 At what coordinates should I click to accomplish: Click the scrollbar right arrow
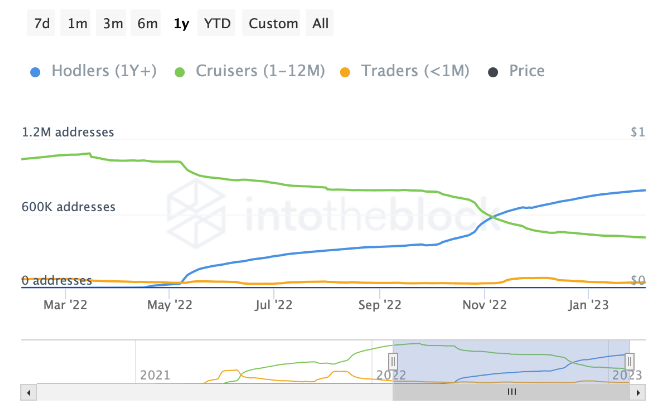pyautogui.click(x=640, y=393)
